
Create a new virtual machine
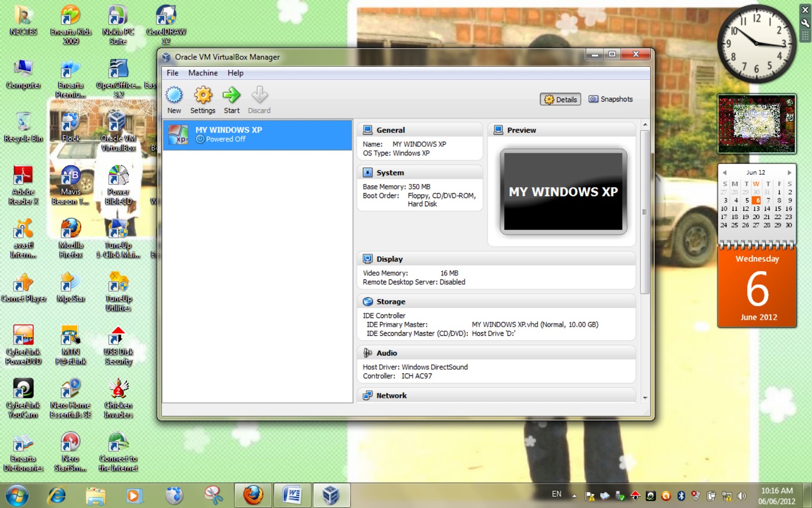coord(174,99)
